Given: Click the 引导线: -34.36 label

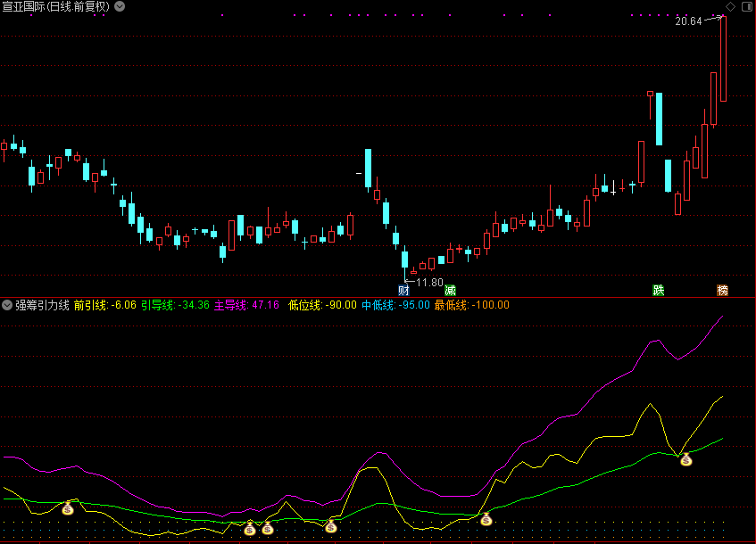Looking at the screenshot, I should point(175,305).
